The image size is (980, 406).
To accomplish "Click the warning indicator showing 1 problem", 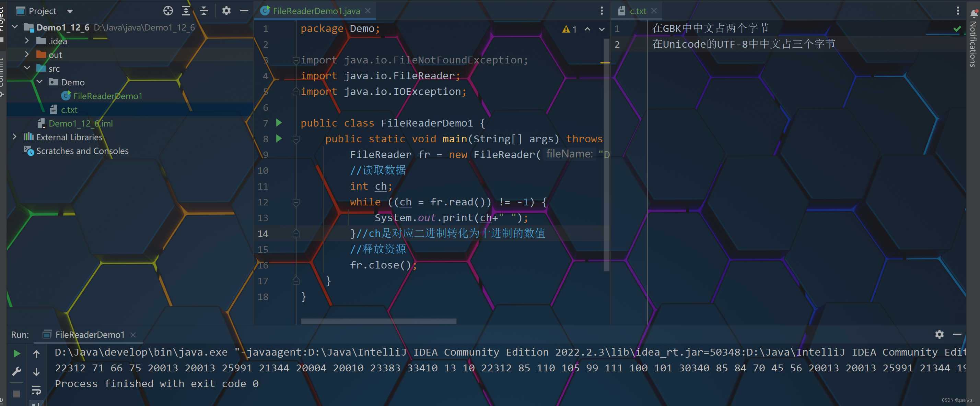I will tap(570, 29).
